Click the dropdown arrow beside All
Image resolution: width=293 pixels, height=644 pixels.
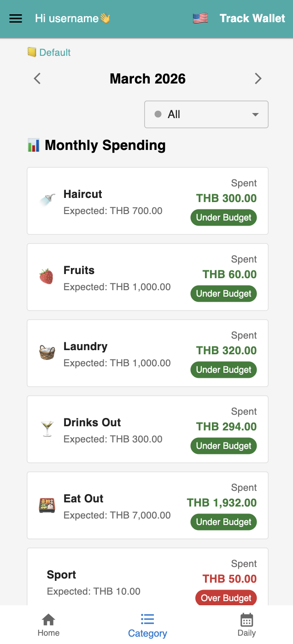pyautogui.click(x=255, y=114)
